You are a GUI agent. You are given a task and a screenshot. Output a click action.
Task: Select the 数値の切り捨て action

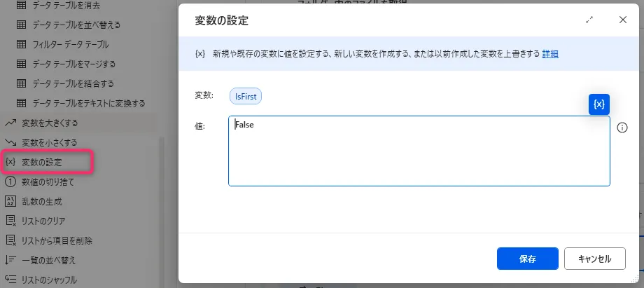(x=48, y=181)
